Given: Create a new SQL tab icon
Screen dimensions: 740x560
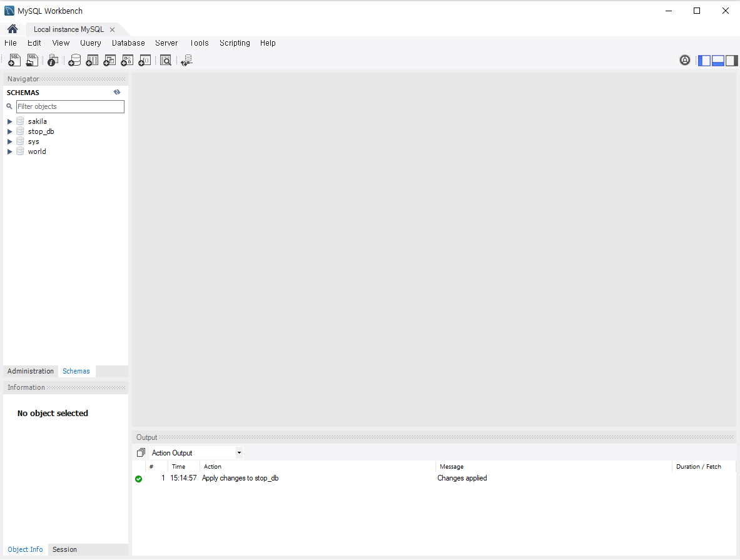Looking at the screenshot, I should [x=14, y=60].
